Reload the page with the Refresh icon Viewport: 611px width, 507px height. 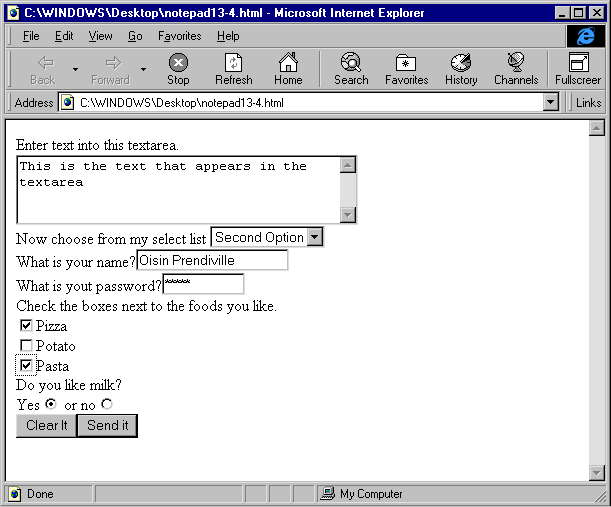point(233,62)
